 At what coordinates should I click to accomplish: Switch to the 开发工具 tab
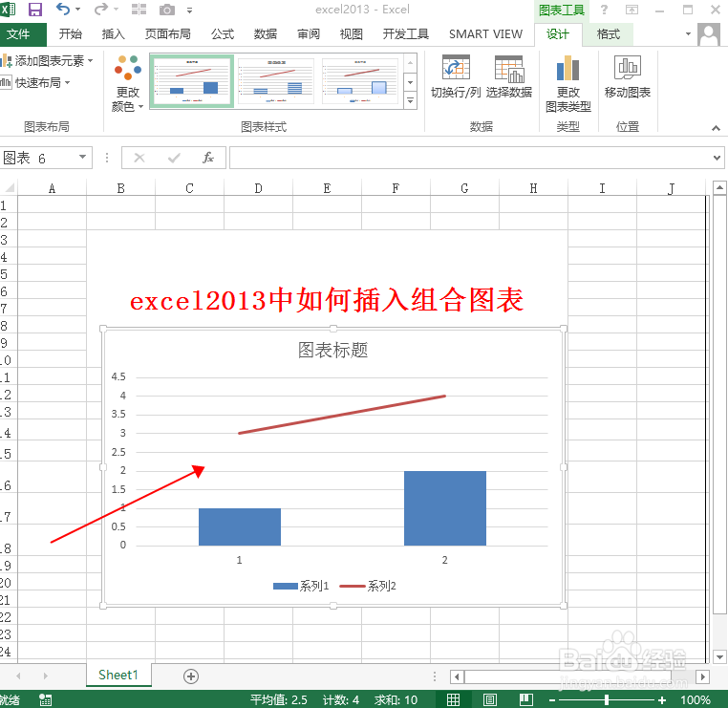405,33
